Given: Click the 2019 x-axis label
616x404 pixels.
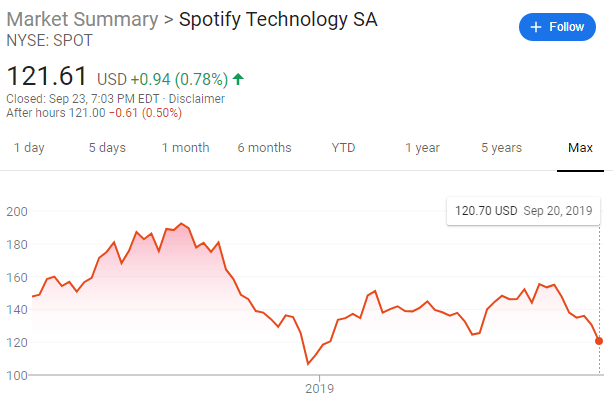Looking at the screenshot, I should click(319, 388).
